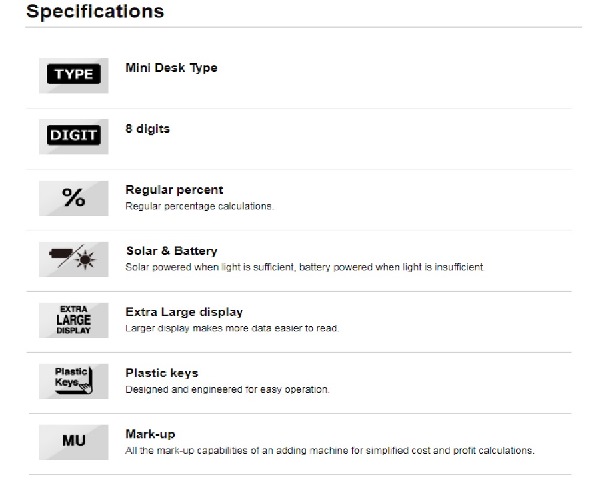Click the easy operation description text
Image resolution: width=600 pixels, height=480 pixels.
(x=227, y=390)
